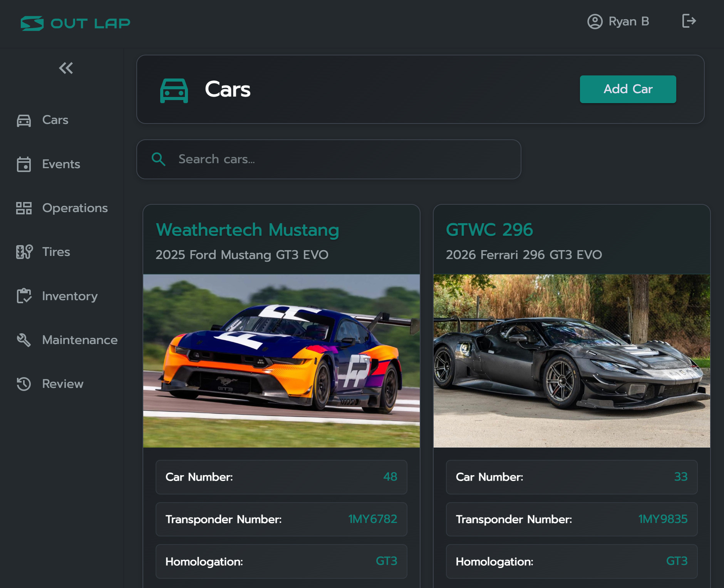Click the logout icon

[689, 21]
